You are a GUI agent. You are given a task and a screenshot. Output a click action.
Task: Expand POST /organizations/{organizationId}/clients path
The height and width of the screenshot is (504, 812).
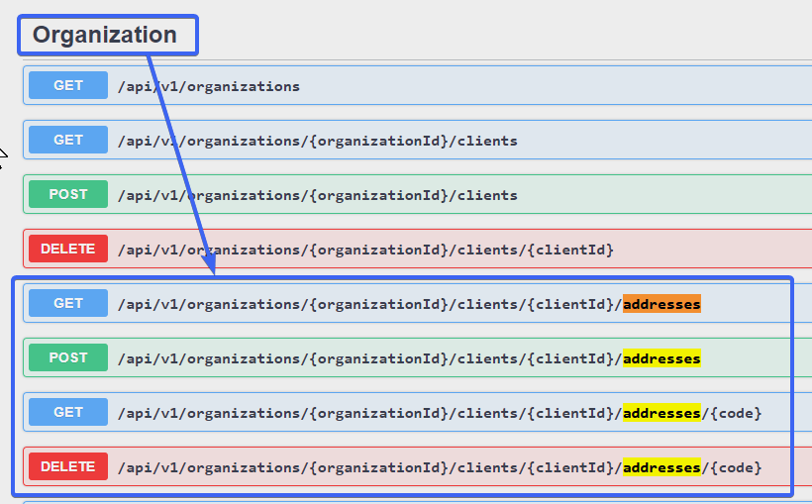click(x=317, y=195)
